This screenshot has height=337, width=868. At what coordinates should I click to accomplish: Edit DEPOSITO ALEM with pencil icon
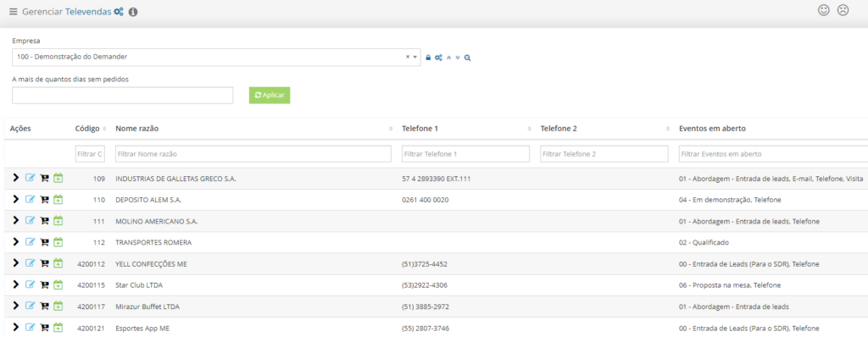(31, 199)
